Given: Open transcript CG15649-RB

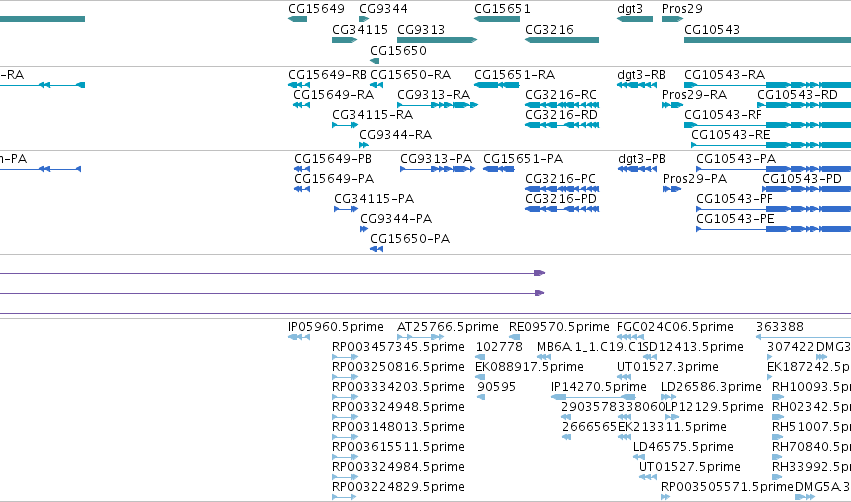Looking at the screenshot, I should [328, 75].
